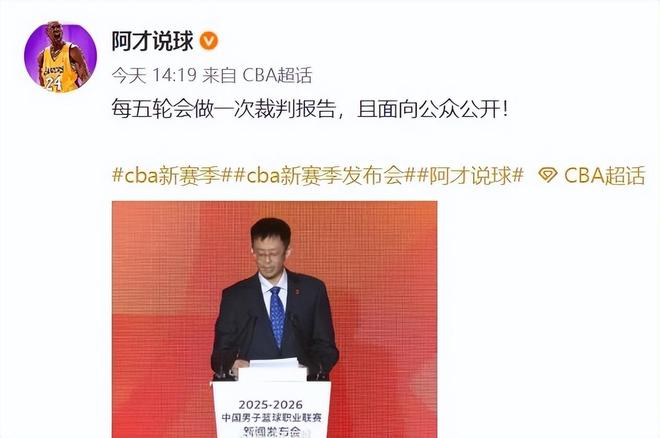
Task: Click the post text about 裁判报告
Action: [310, 109]
